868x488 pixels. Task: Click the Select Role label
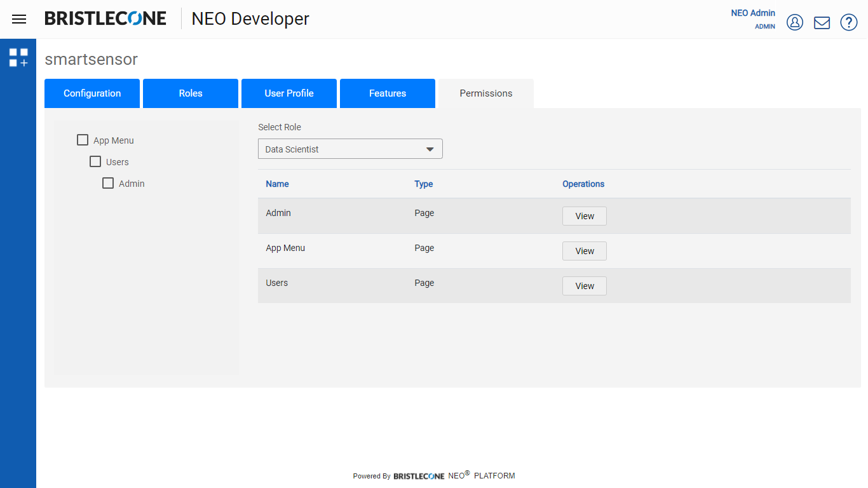click(280, 127)
